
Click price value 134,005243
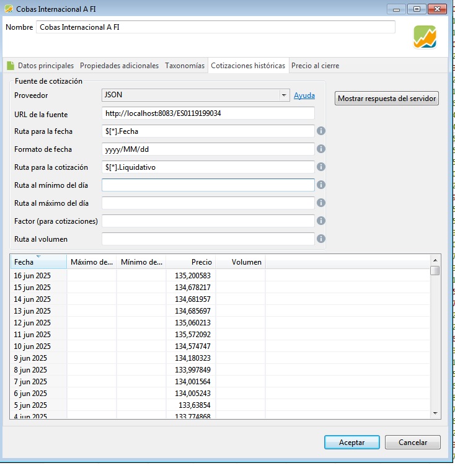pyautogui.click(x=192, y=394)
